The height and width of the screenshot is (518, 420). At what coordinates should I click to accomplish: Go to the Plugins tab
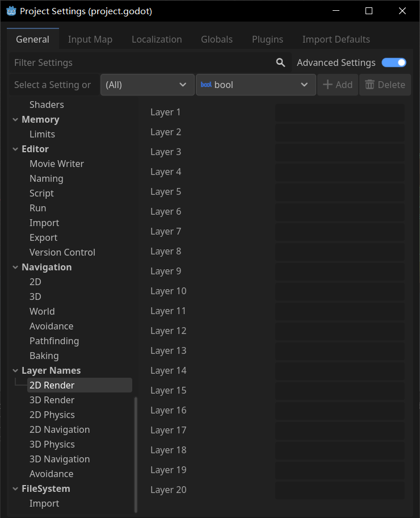268,39
